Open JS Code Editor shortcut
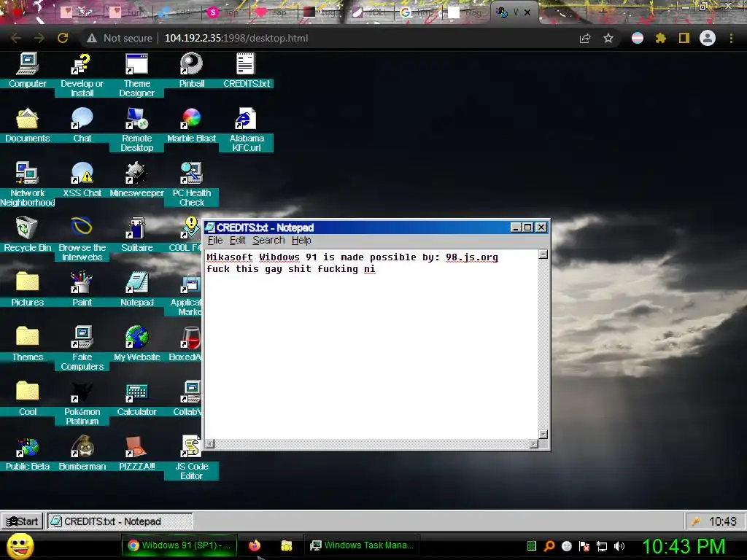This screenshot has width=747, height=560. pyautogui.click(x=192, y=458)
